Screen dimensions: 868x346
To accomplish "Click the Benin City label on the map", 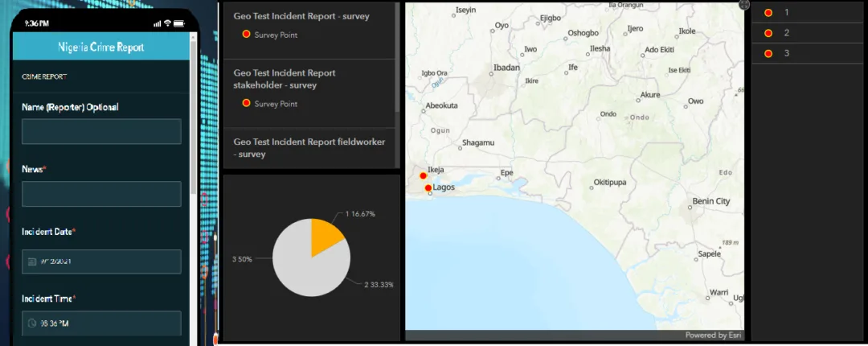I will (710, 201).
